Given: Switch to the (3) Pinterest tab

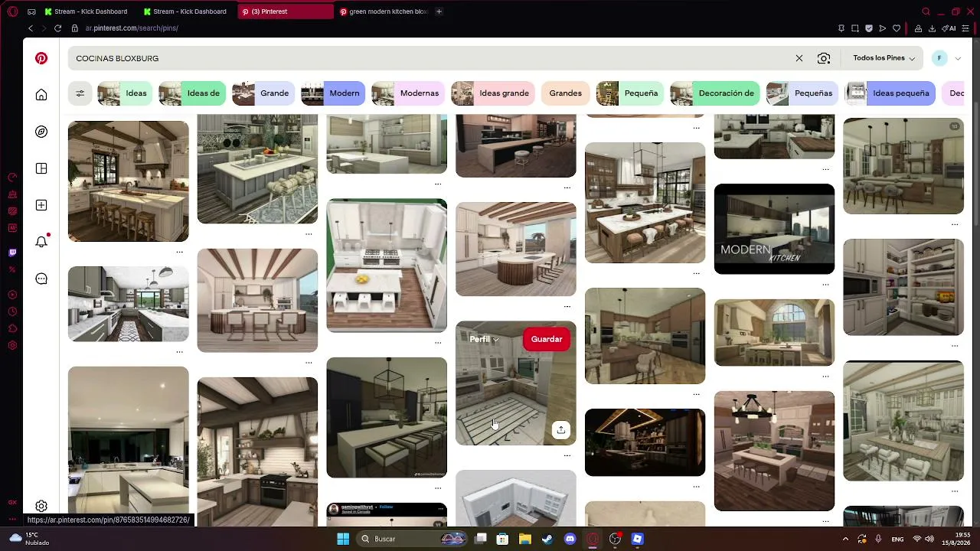Looking at the screenshot, I should 285,11.
